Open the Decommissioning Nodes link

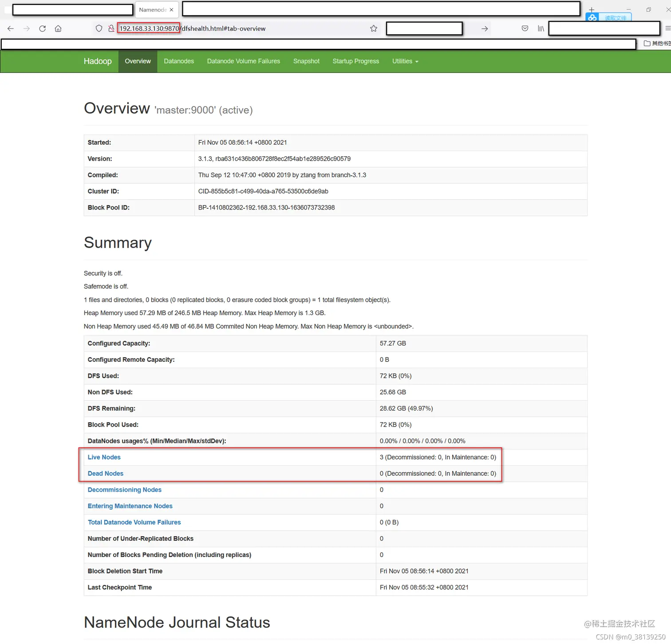click(124, 490)
